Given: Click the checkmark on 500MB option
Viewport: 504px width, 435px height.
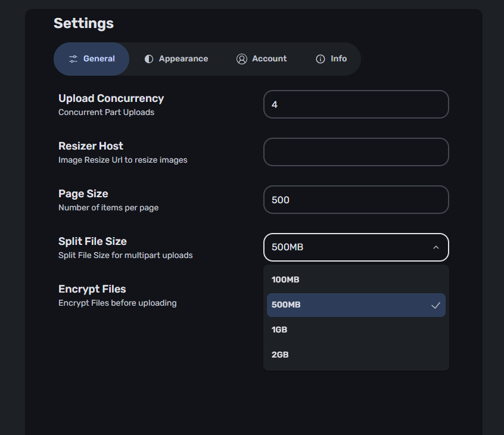Looking at the screenshot, I should click(435, 305).
